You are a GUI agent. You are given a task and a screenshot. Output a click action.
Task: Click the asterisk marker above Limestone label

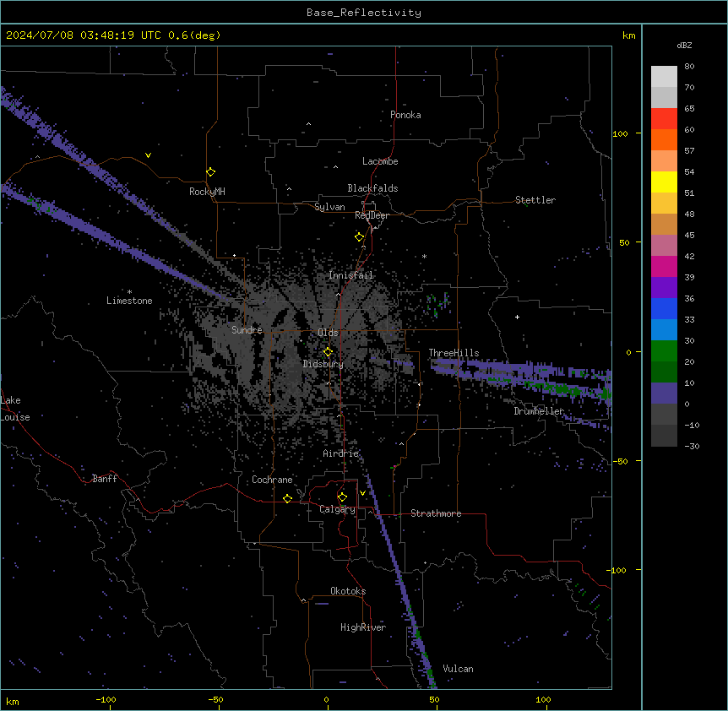click(x=129, y=292)
